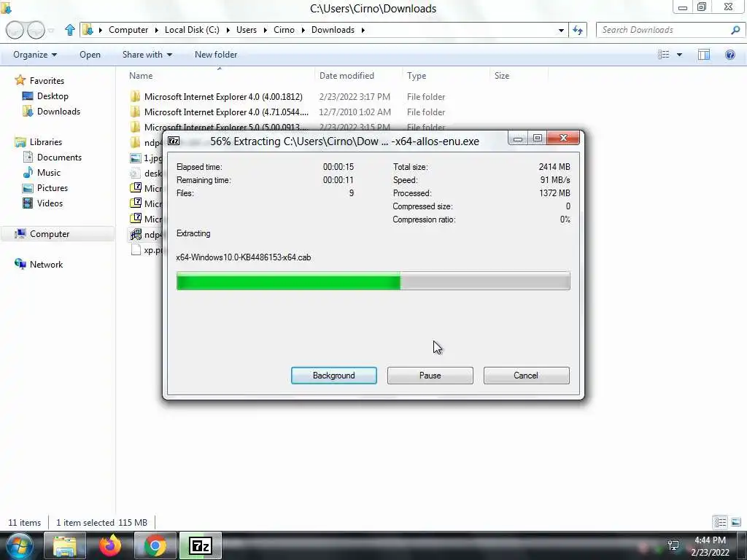Screen dimensions: 747x560
Task: Select Microsoft Internet Explorer 4.0 (4.71.0544 folder
Action: pos(226,112)
